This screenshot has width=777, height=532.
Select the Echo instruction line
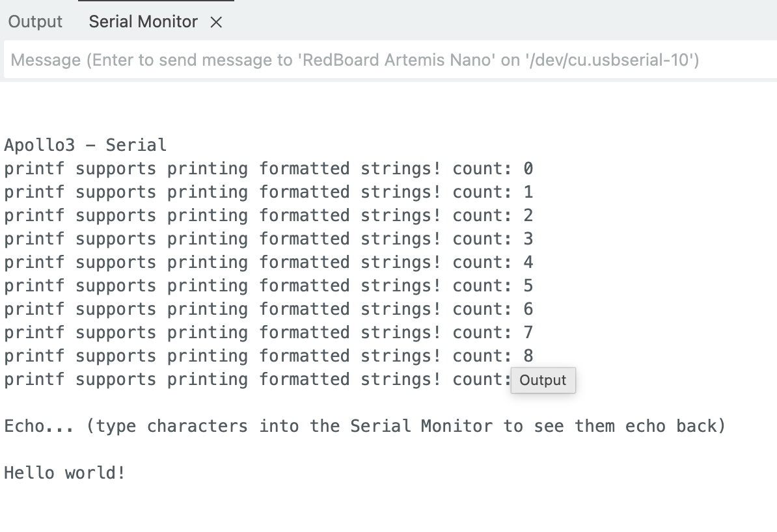click(364, 426)
